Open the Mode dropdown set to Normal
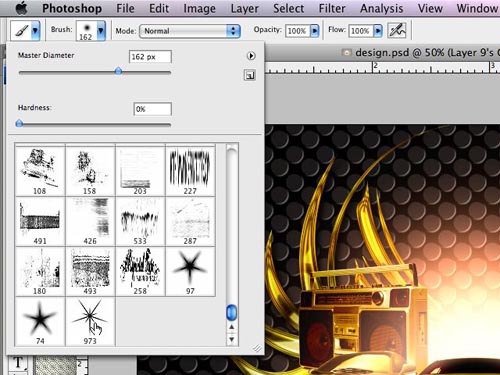 pyautogui.click(x=190, y=31)
